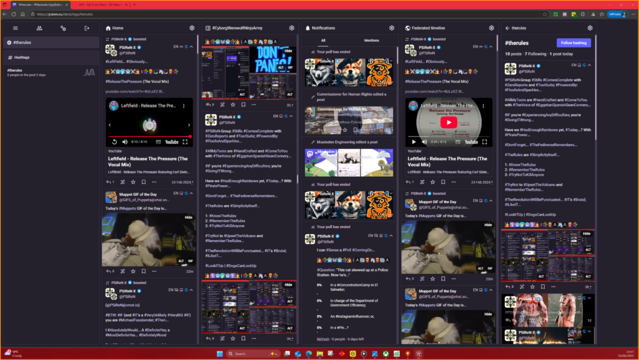Image resolution: width=639 pixels, height=360 pixels.
Task: Click the Follow hashtag button
Action: pyautogui.click(x=573, y=43)
